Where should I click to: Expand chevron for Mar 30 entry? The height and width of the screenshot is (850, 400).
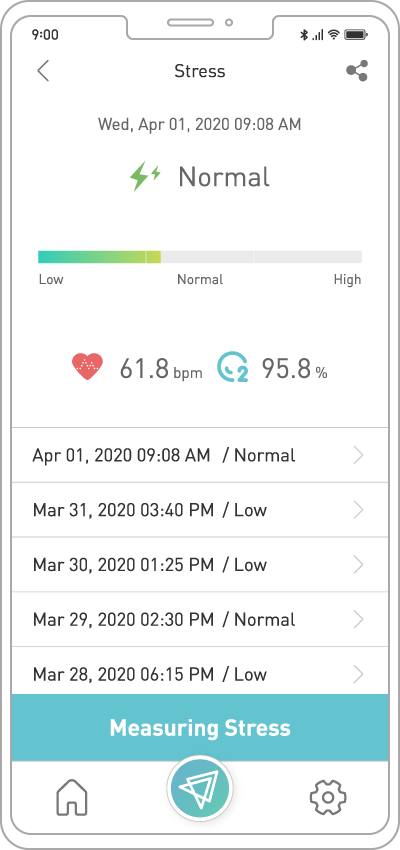[358, 565]
